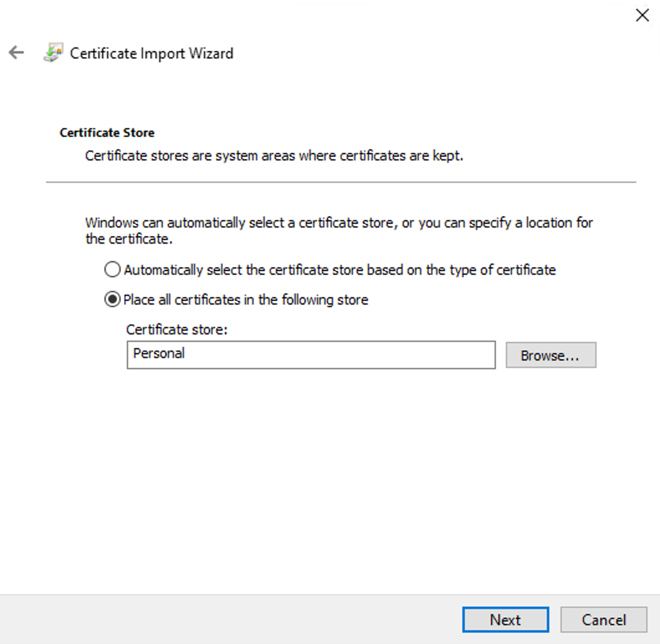The height and width of the screenshot is (644, 660).
Task: Click the horizontal divider below the description
Action: (341, 182)
